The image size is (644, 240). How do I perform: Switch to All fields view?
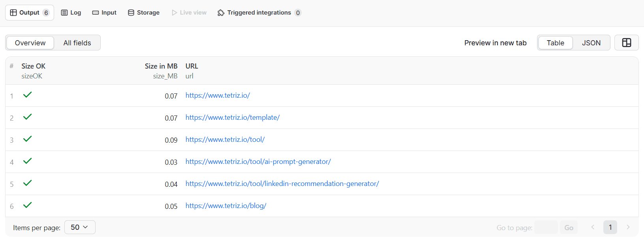[x=77, y=43]
